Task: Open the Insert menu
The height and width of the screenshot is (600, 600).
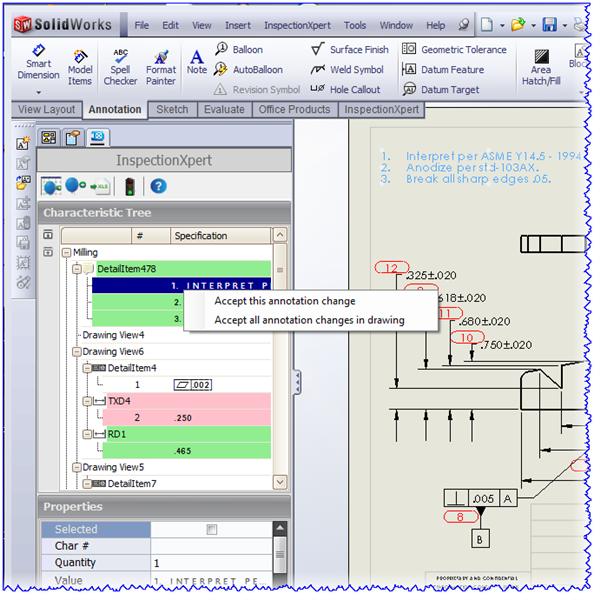Action: pyautogui.click(x=238, y=25)
